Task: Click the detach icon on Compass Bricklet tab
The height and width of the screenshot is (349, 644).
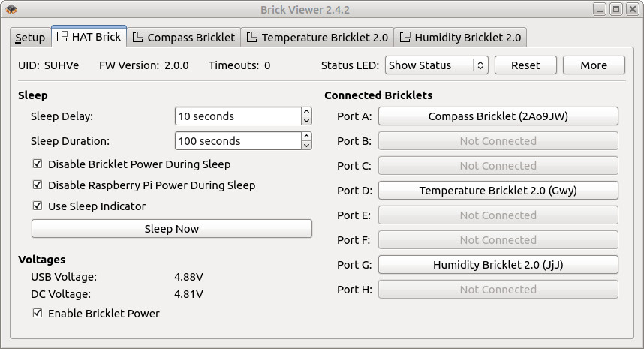Action: (137, 37)
